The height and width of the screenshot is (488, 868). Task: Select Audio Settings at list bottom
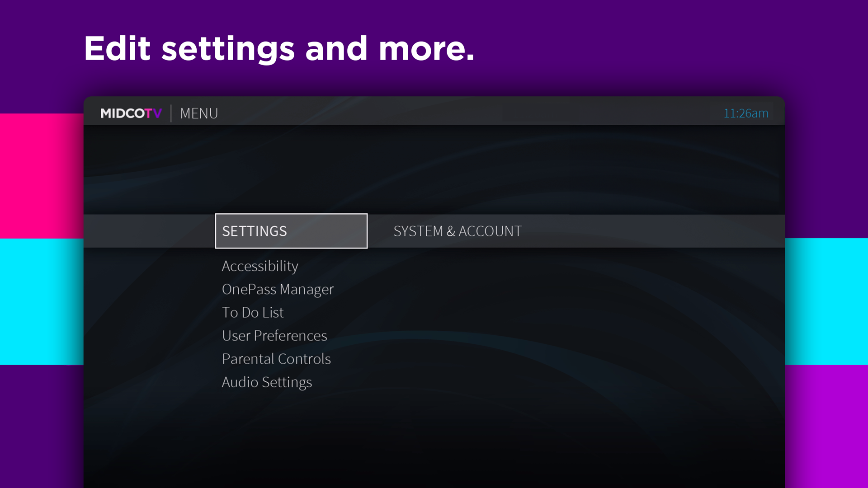[266, 382]
